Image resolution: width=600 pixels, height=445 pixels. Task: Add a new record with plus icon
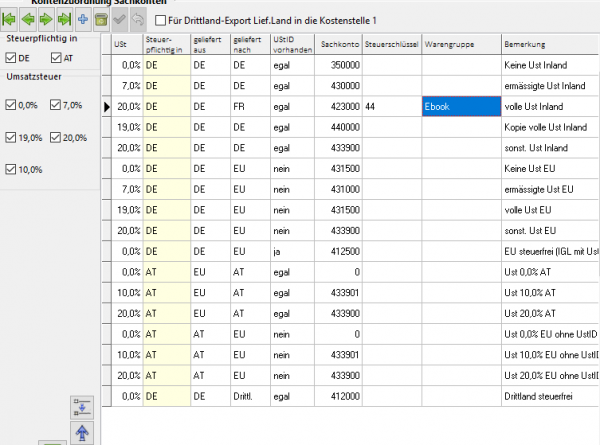click(83, 19)
